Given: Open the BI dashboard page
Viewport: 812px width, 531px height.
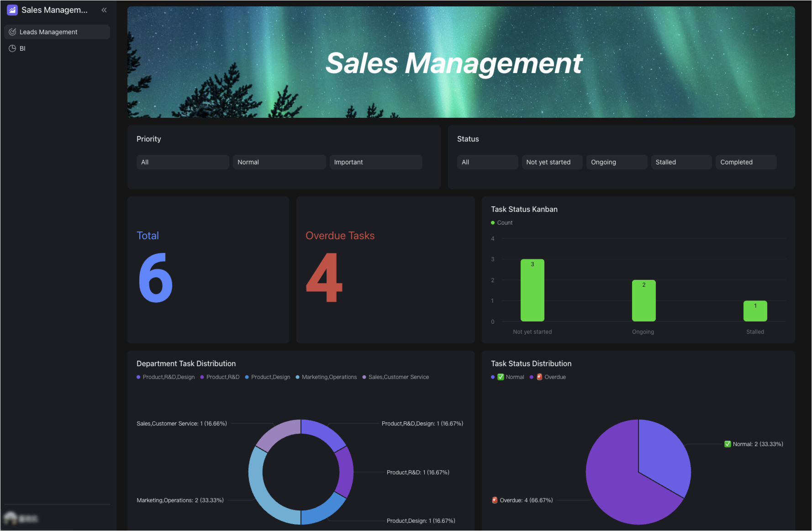Looking at the screenshot, I should [22, 48].
